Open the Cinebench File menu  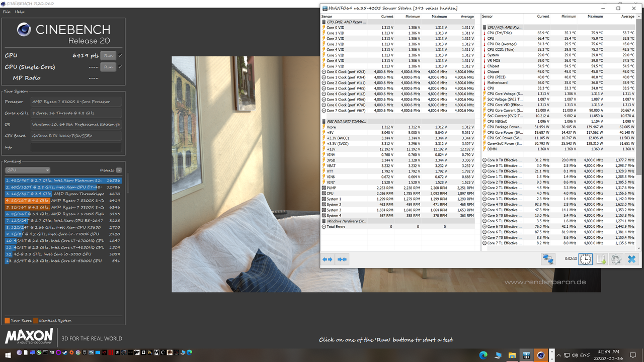coord(7,12)
